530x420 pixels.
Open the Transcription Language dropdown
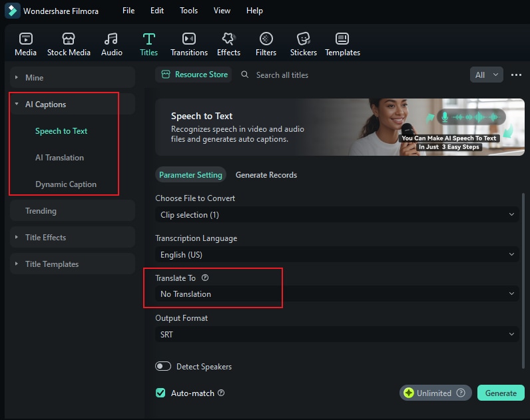coord(337,254)
